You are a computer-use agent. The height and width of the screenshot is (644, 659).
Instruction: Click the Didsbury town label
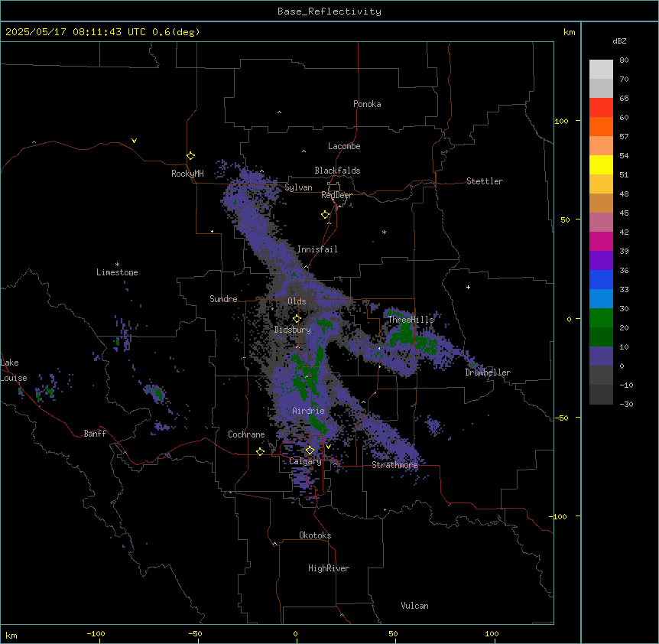(x=293, y=330)
